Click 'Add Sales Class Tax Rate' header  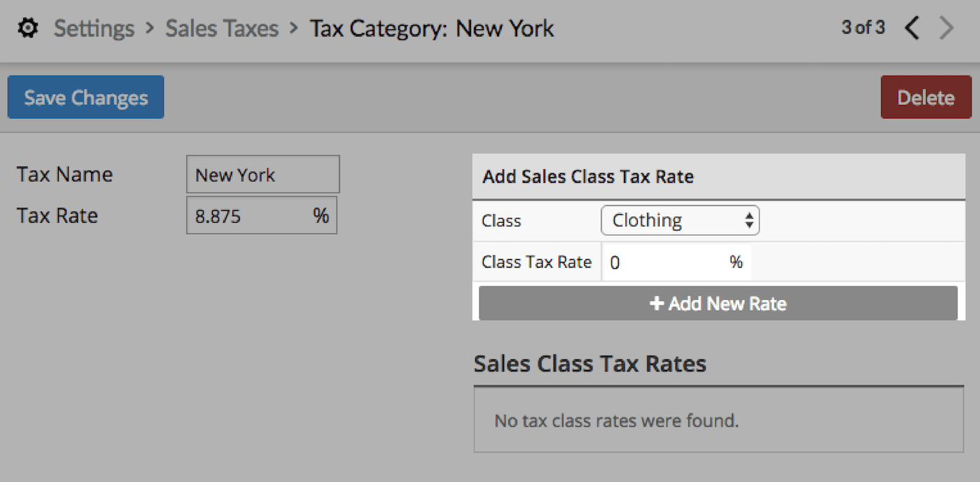tap(588, 177)
